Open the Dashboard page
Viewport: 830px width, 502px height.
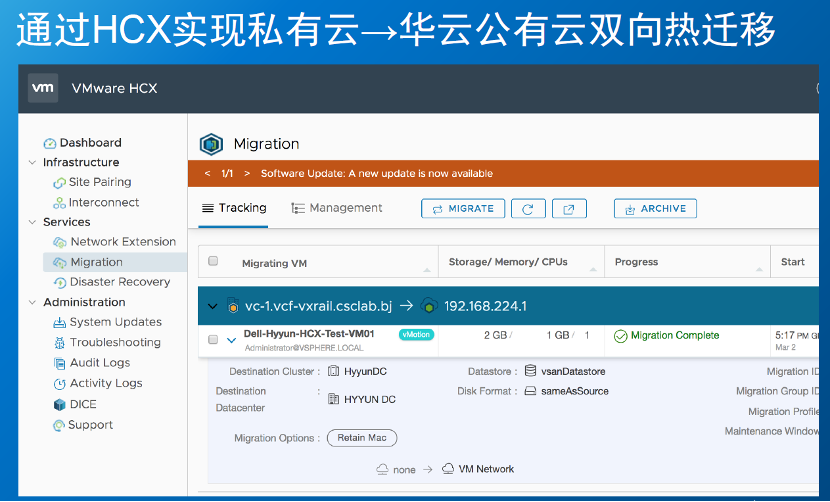tap(90, 143)
